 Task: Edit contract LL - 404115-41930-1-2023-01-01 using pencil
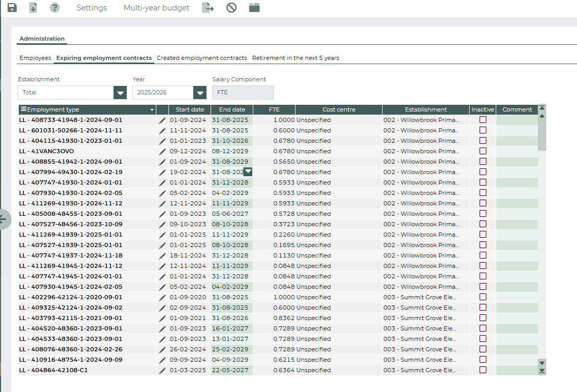162,141
